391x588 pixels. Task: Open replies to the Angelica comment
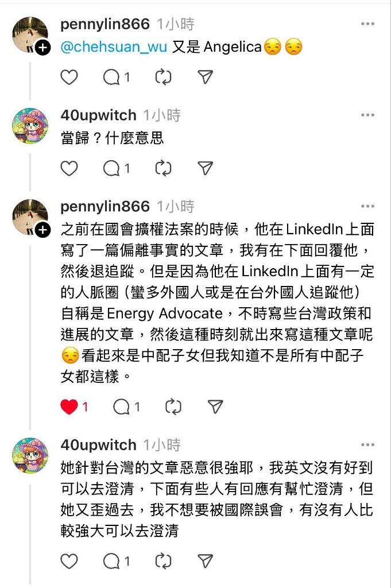point(117,78)
